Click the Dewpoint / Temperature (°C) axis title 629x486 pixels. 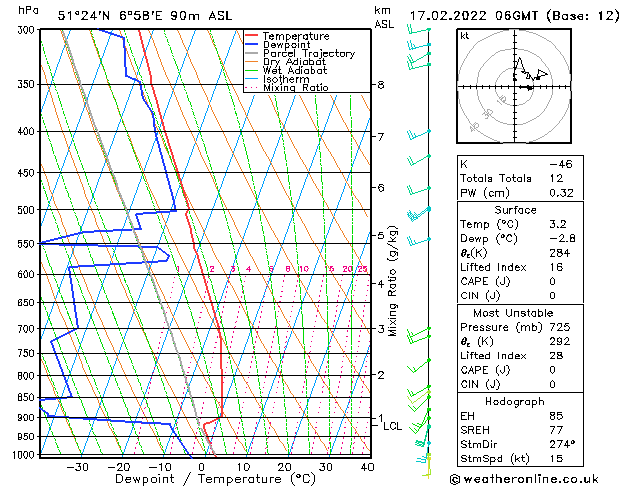(x=215, y=479)
